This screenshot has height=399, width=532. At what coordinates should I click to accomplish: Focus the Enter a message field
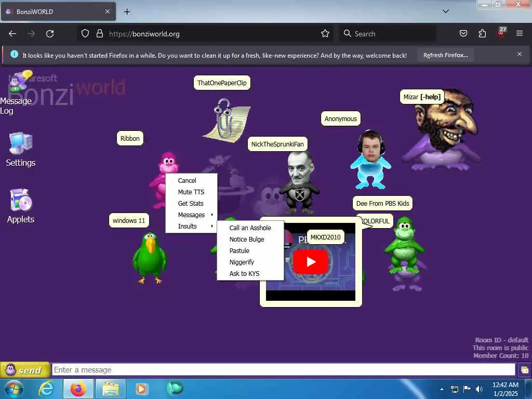tap(283, 369)
